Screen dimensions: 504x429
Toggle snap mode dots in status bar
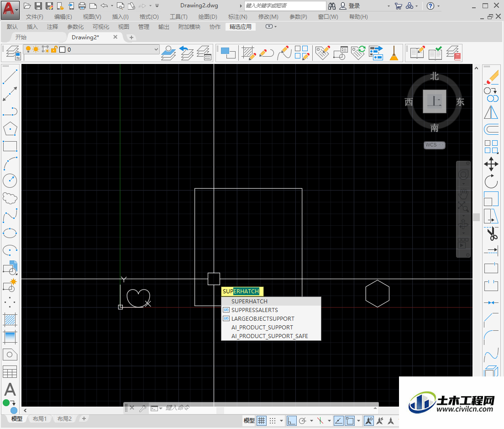pyautogui.click(x=273, y=421)
